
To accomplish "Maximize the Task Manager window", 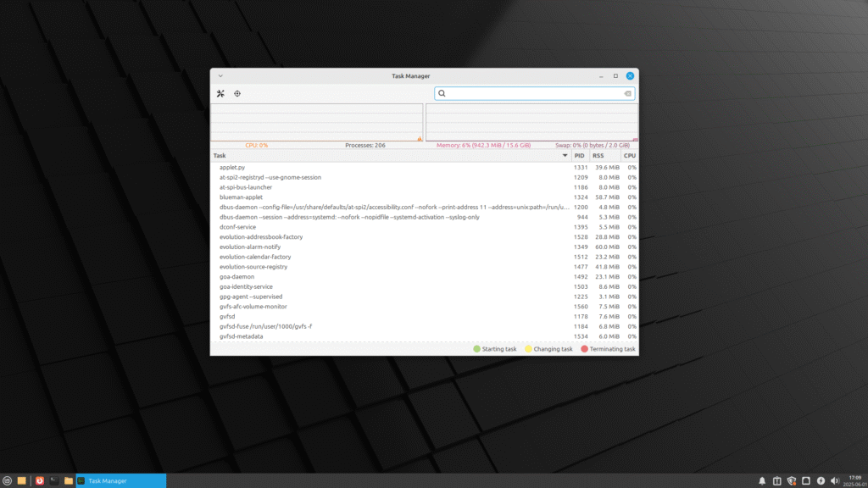I will [x=615, y=75].
